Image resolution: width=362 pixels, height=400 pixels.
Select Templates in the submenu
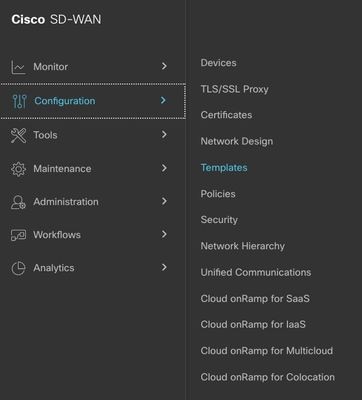tap(224, 168)
